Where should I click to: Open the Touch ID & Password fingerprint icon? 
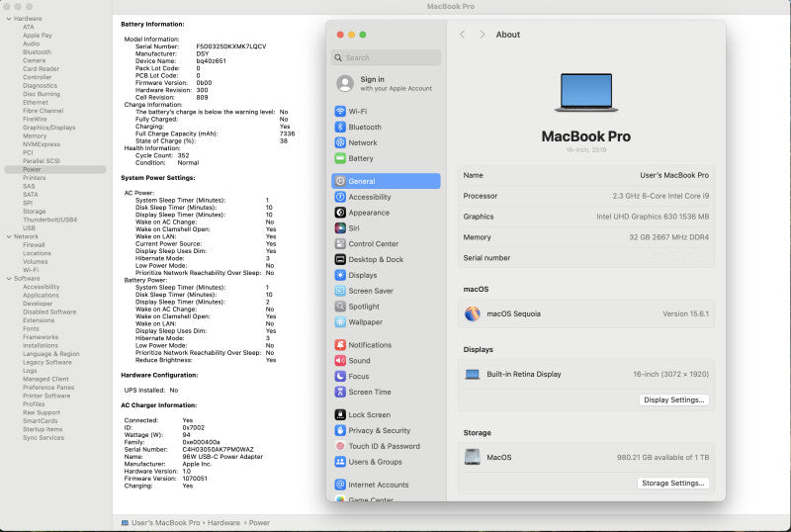[340, 446]
